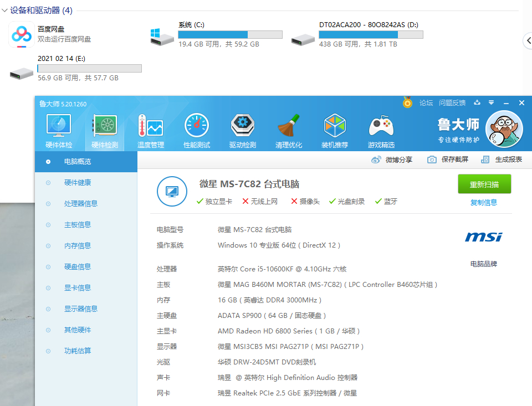Screen dimensions: 532x406
Task: Click processor text 英特尔 Core i5-10600KF
Action: (x=282, y=269)
